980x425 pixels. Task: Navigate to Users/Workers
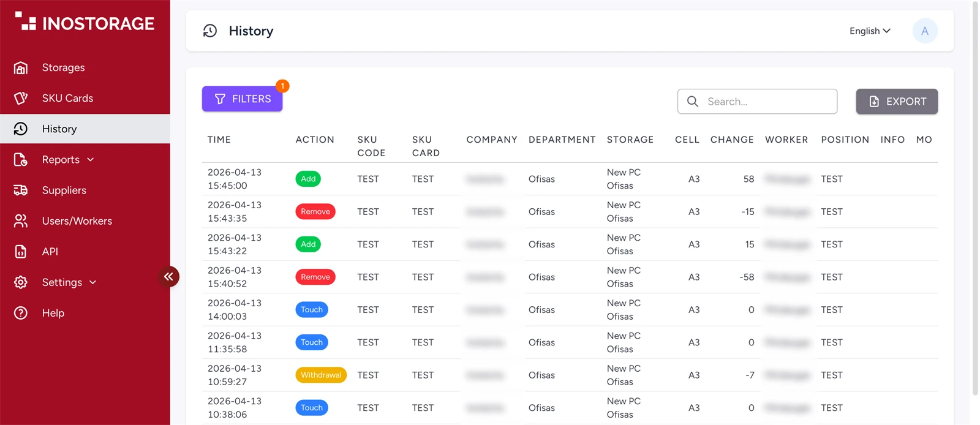85,220
